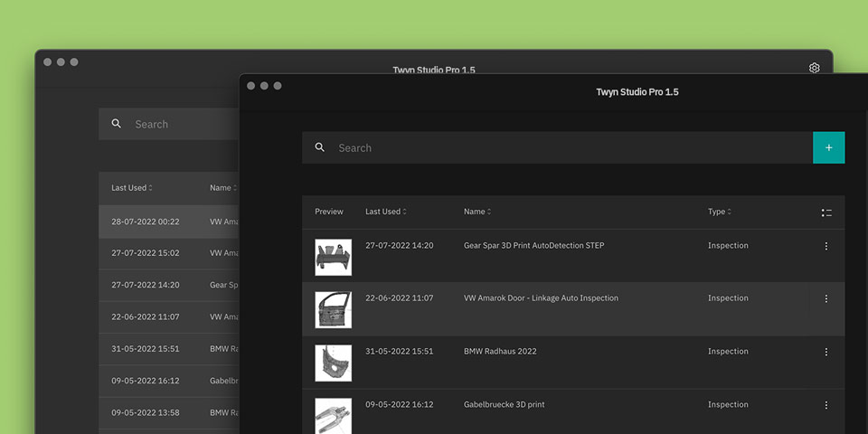Select VW Amarok Door - Linkage Auto Inspection
This screenshot has height=434, width=868.
[x=541, y=297]
